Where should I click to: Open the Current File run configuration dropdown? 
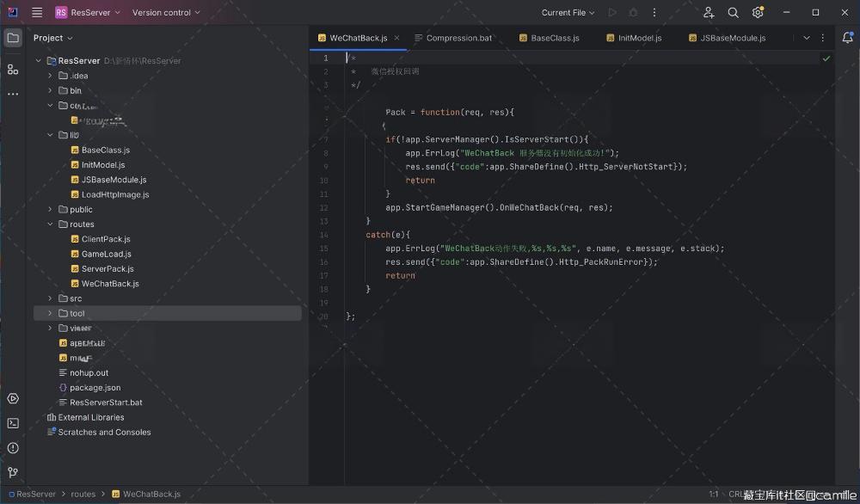click(x=568, y=13)
